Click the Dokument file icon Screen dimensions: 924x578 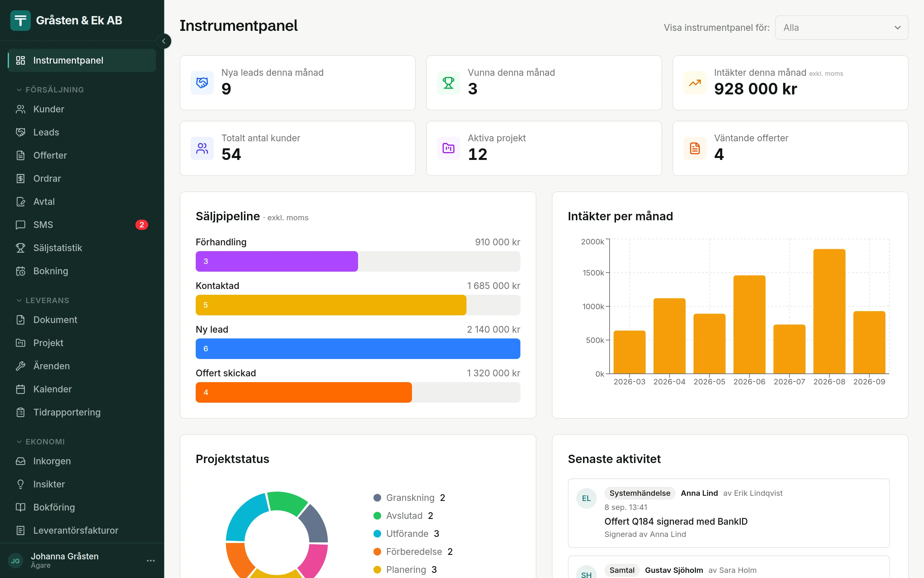point(21,320)
